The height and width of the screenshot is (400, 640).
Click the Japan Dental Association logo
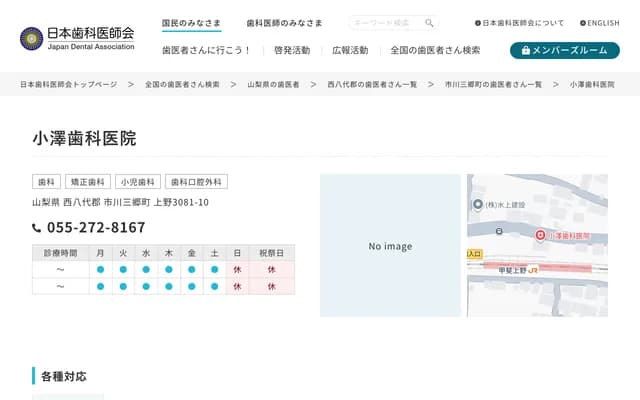pyautogui.click(x=76, y=38)
